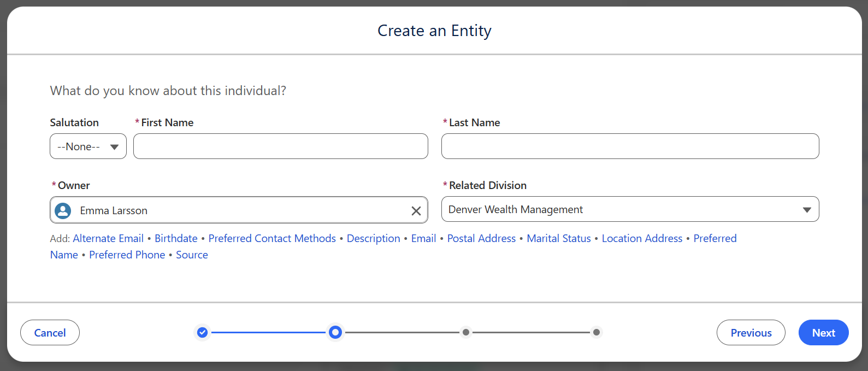Add the Marital Status field
868x371 pixels.
(559, 238)
